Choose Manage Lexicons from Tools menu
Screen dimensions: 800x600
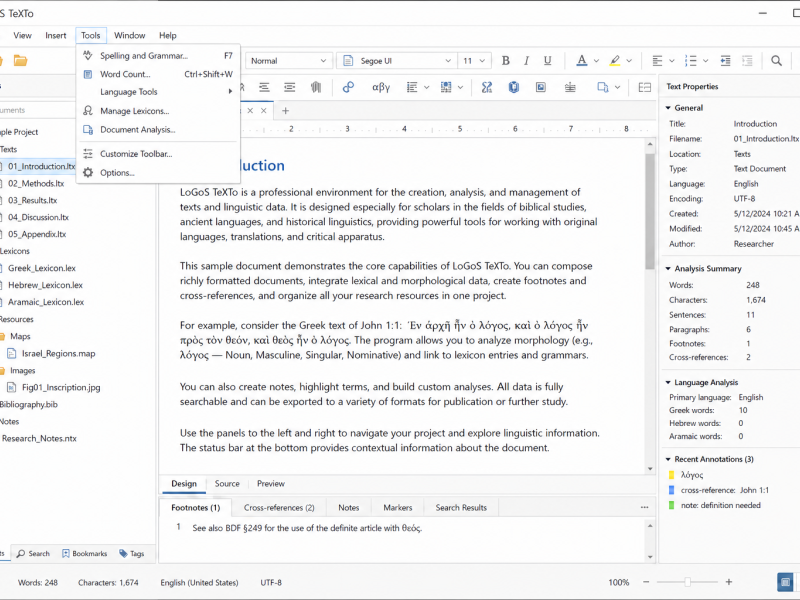click(158, 111)
